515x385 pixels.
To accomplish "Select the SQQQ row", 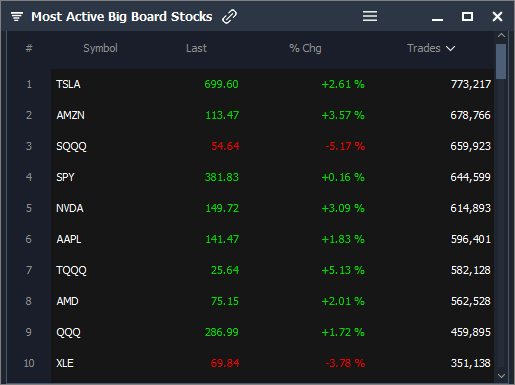I will (272, 146).
